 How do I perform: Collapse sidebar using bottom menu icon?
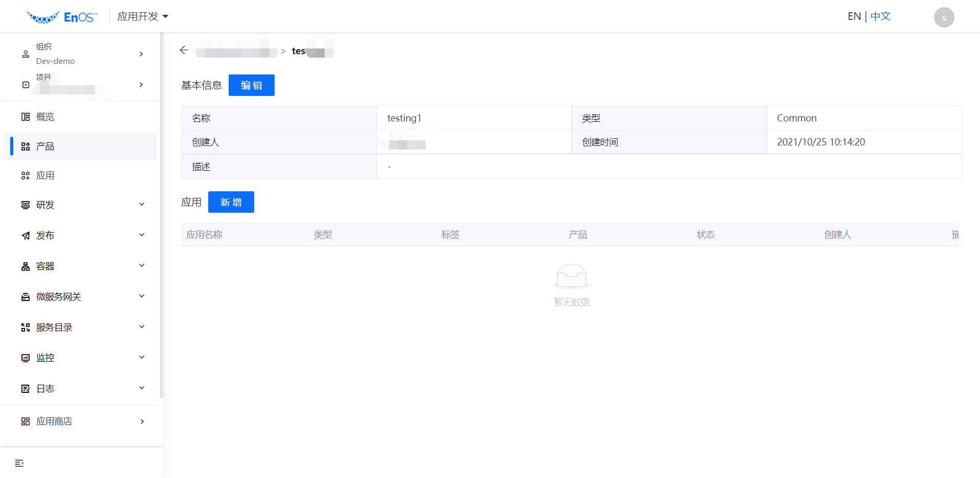[x=19, y=463]
